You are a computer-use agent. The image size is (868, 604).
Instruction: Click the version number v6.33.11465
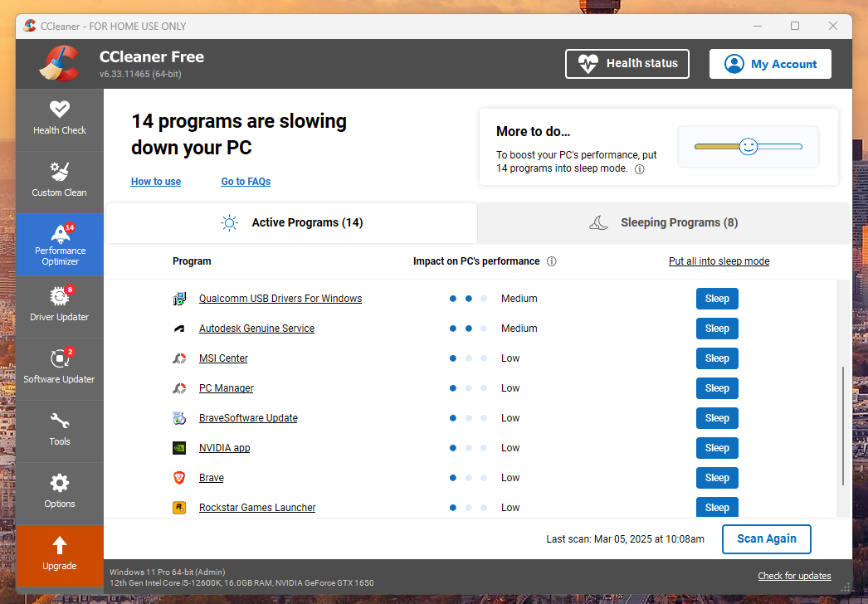[x=140, y=74]
